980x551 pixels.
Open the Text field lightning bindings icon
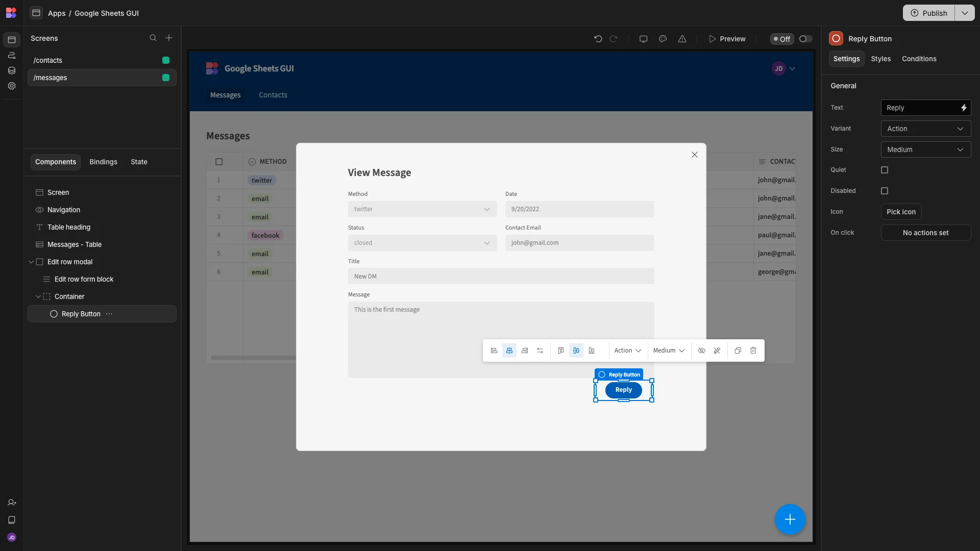click(964, 108)
